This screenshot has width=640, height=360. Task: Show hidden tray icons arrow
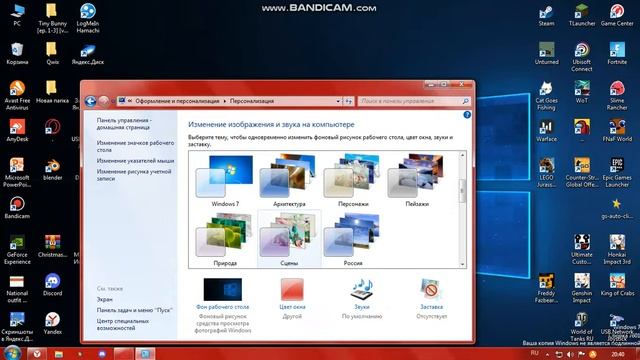point(548,354)
